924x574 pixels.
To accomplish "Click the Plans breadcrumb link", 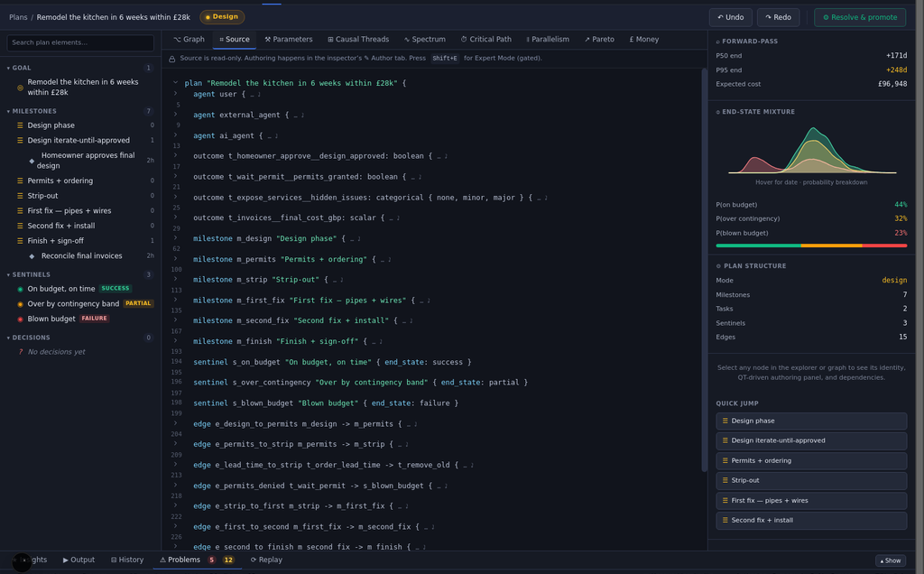I will click(x=18, y=17).
